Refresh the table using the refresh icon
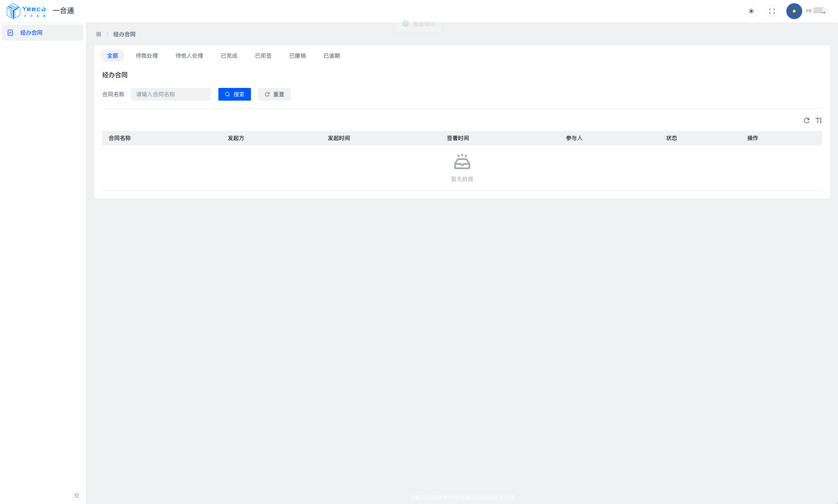The image size is (838, 504). pos(806,121)
